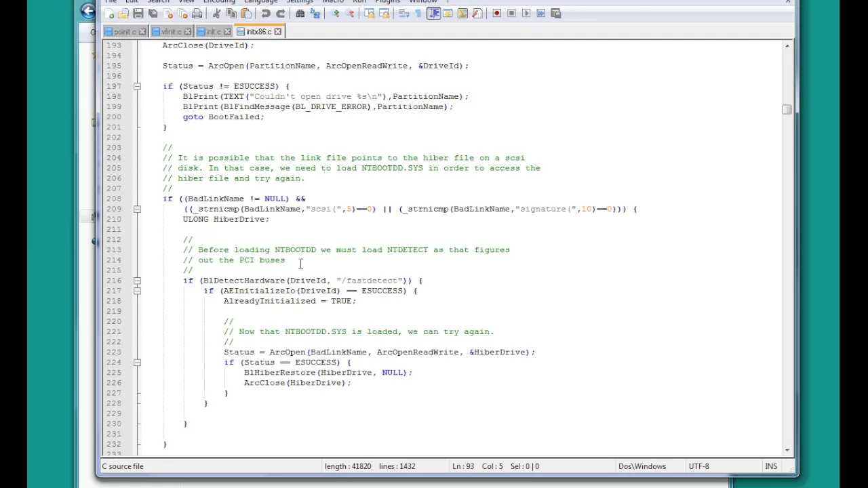Click the Zoom Out toolbar icon
Screen dimensions: 868x488
pos(350,13)
